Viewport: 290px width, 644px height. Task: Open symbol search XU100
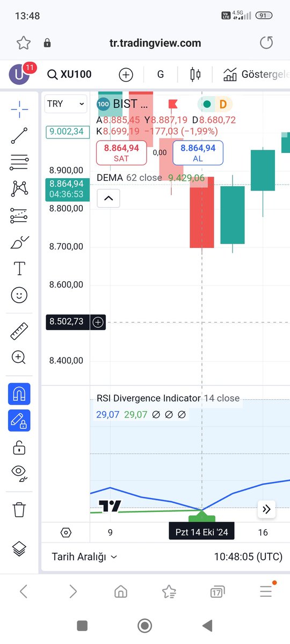[x=69, y=75]
